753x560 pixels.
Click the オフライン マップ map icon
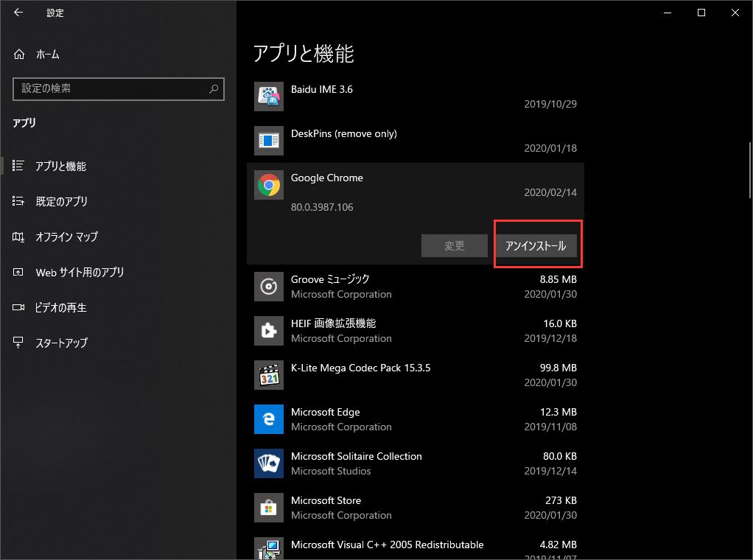point(18,237)
